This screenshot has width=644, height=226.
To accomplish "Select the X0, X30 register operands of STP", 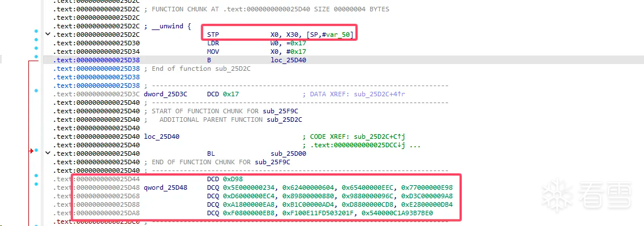I will pyautogui.click(x=285, y=35).
